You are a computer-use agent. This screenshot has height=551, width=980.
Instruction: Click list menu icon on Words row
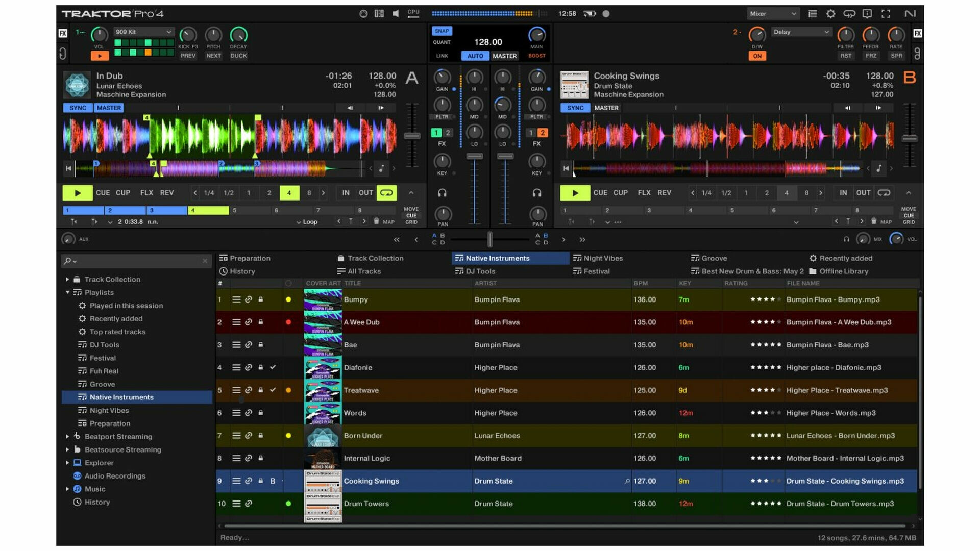(x=236, y=413)
